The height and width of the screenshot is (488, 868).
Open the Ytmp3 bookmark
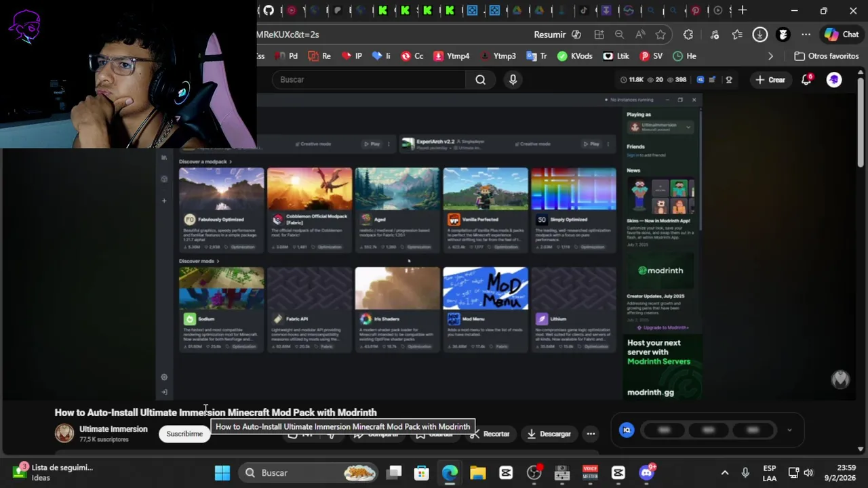pyautogui.click(x=498, y=56)
